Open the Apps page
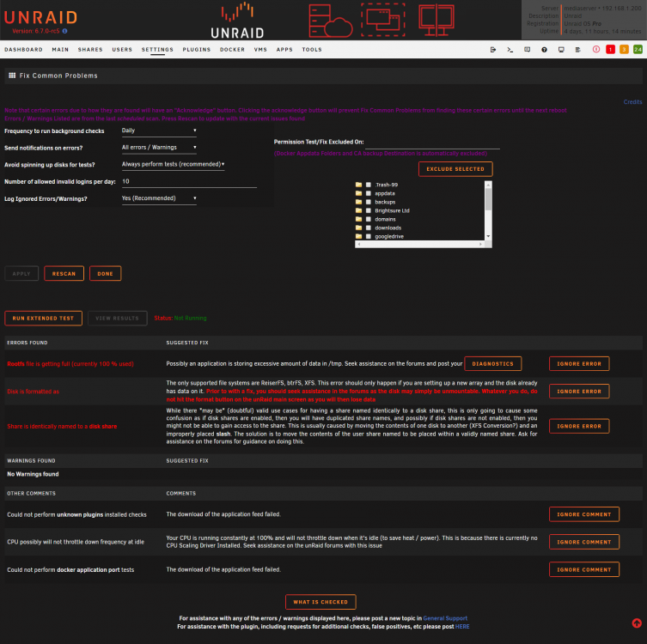Image resolution: width=647 pixels, height=644 pixels. click(x=284, y=50)
